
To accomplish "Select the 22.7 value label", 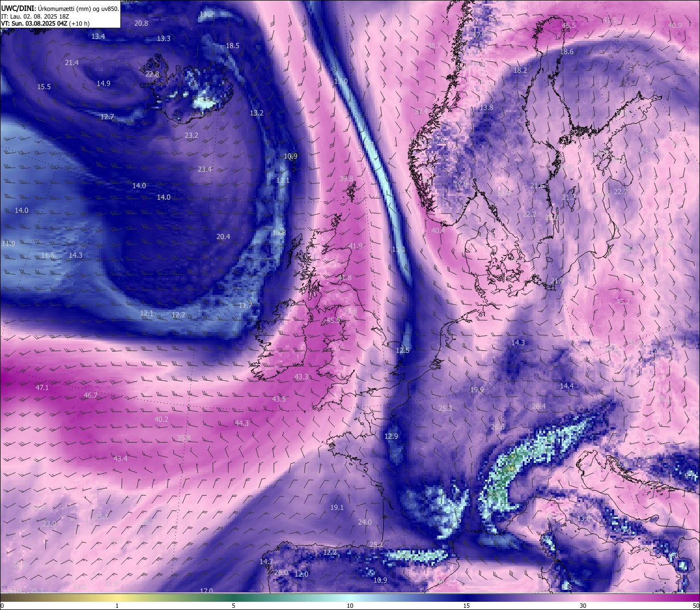I will point(620,191).
